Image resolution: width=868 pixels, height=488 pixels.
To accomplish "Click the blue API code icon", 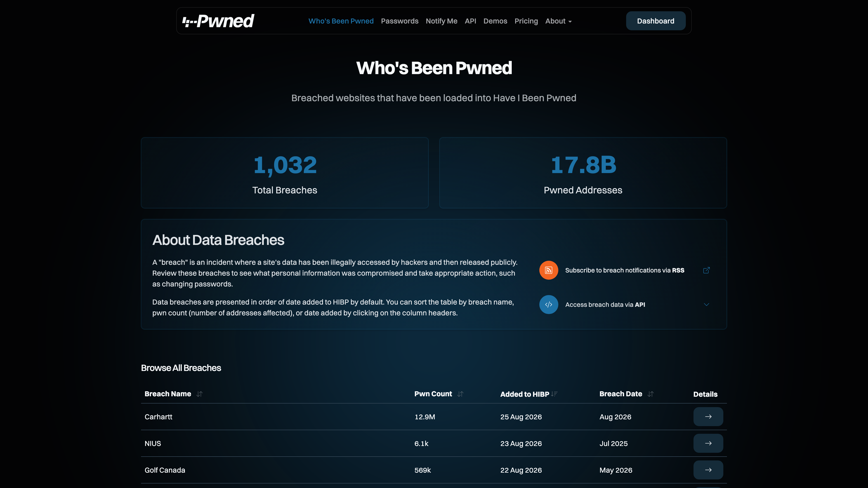I will click(549, 305).
